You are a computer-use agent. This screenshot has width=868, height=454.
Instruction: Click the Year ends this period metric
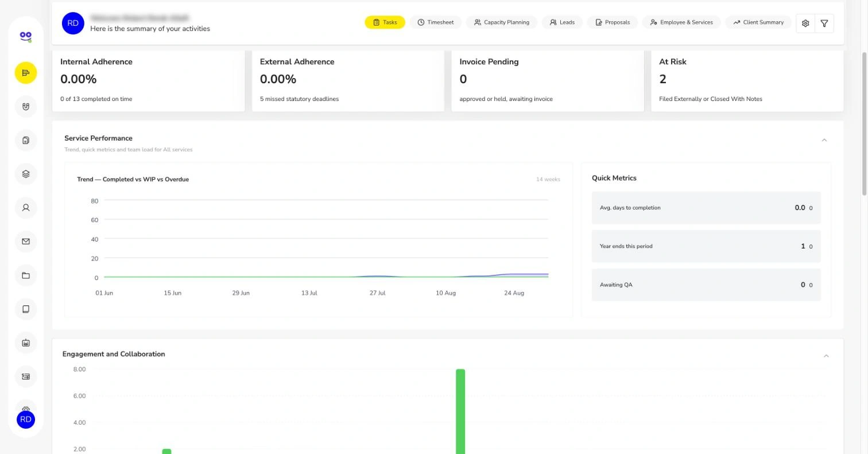pyautogui.click(x=706, y=246)
